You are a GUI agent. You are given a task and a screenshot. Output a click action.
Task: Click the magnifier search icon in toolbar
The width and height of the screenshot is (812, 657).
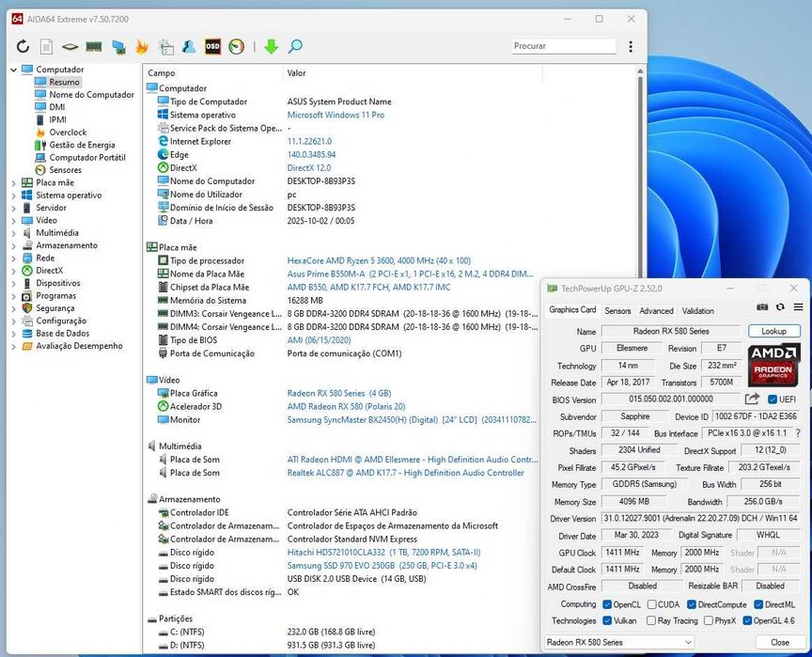(x=295, y=46)
